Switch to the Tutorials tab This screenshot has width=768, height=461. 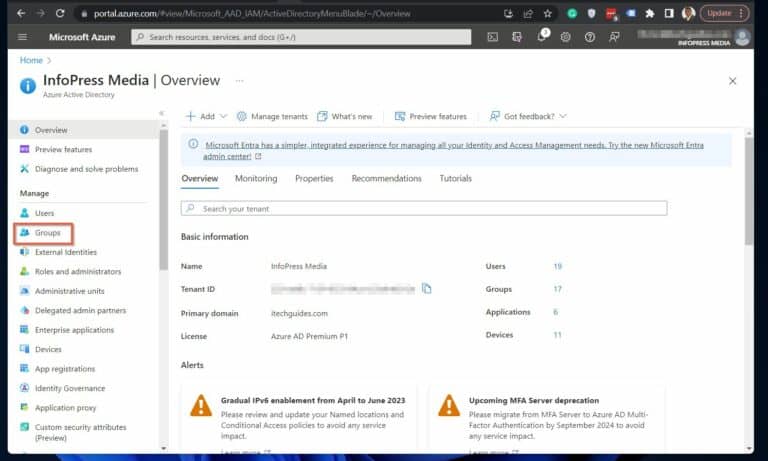click(x=456, y=179)
